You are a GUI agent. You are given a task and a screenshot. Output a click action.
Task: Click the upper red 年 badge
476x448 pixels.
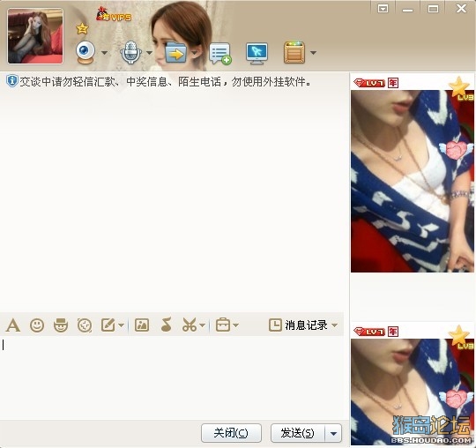click(x=393, y=83)
